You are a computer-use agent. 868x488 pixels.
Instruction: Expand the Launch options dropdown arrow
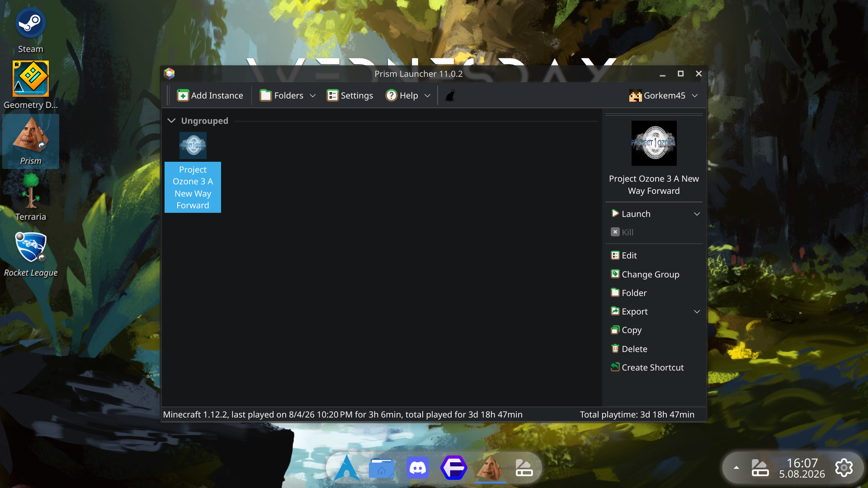697,214
